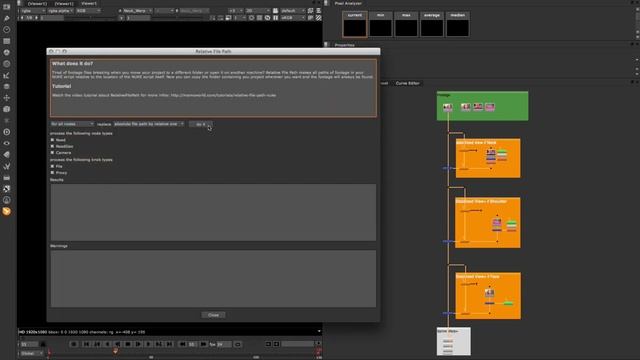The height and width of the screenshot is (360, 640).
Task: Click stop button in viewer transport
Action: click(128, 344)
